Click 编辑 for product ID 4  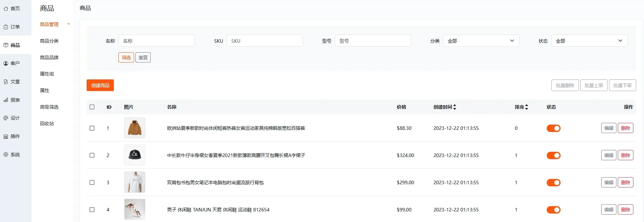coord(609,210)
